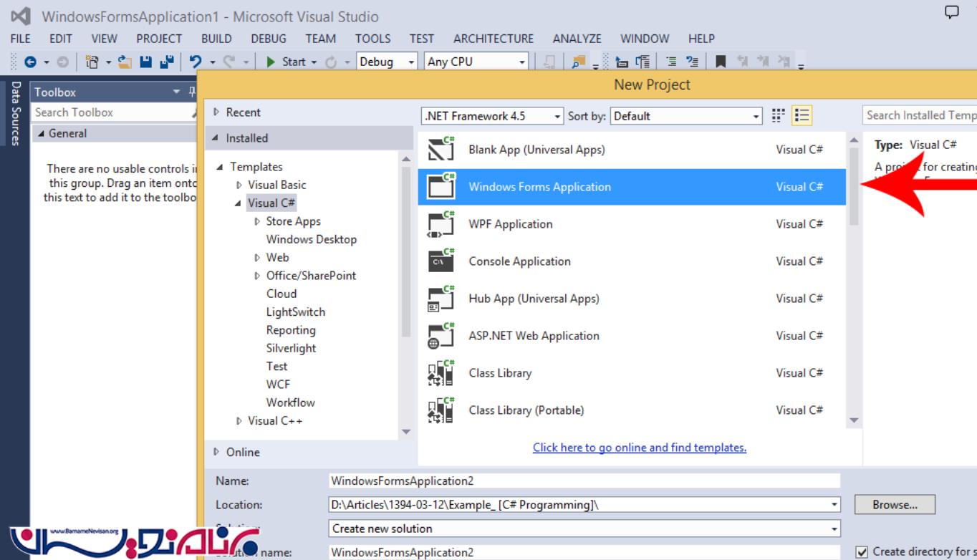977x560 pixels.
Task: Switch to medium list view in dialog
Action: point(802,116)
